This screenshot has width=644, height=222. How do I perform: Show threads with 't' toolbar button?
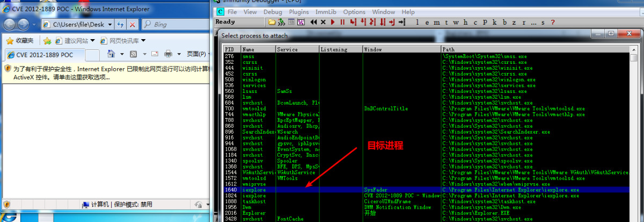446,22
